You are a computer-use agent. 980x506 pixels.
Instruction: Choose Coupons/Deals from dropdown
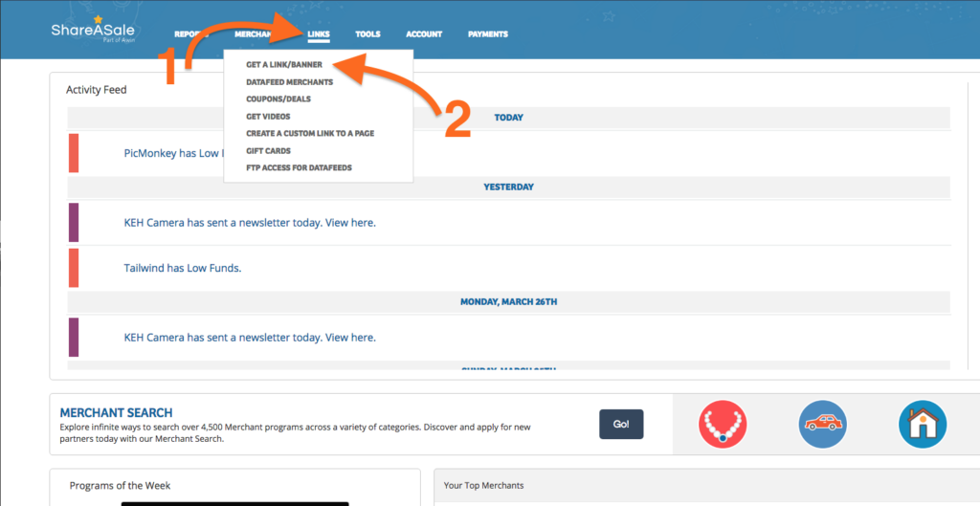[278, 99]
